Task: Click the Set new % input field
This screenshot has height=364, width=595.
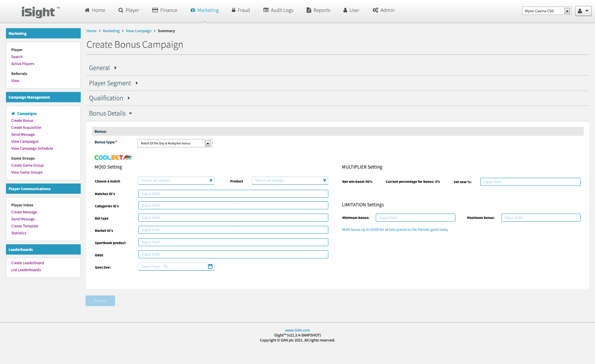Action: click(530, 182)
